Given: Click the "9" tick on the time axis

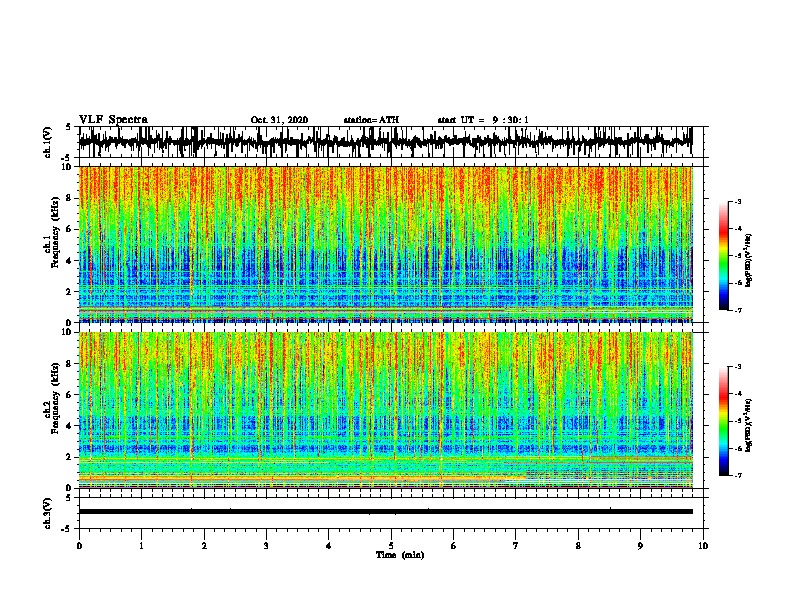Looking at the screenshot, I should (640, 546).
